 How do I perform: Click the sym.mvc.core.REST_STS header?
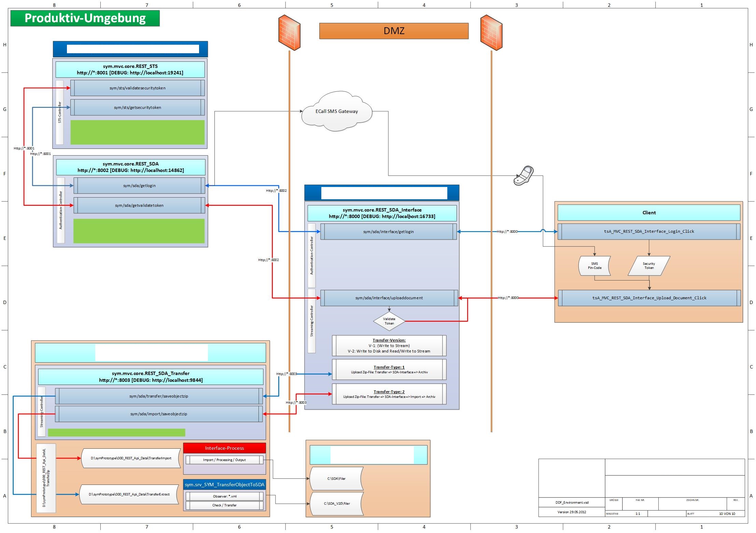[x=130, y=70]
